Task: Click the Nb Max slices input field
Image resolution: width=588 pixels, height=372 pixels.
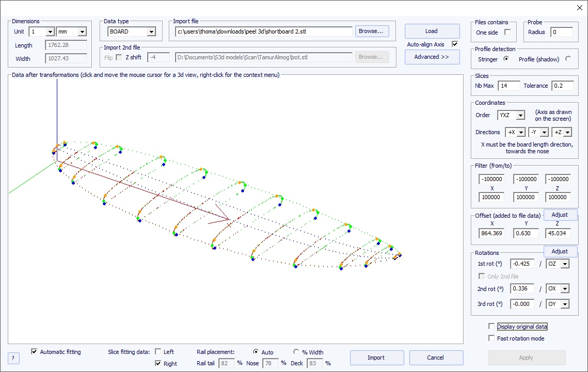Action: point(508,86)
